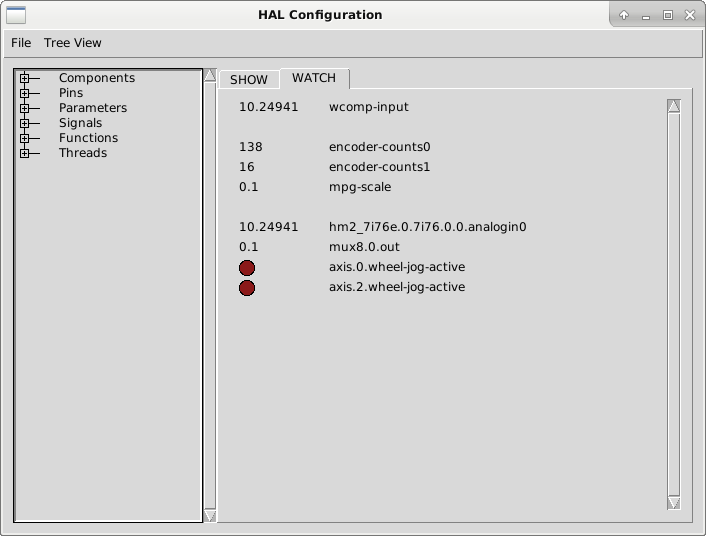Click the 10.24941 value beside wcomp-input

[x=268, y=107]
